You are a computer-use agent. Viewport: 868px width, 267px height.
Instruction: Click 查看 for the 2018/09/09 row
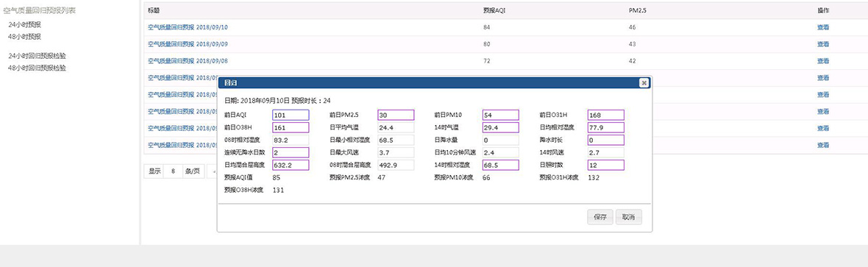pyautogui.click(x=823, y=43)
